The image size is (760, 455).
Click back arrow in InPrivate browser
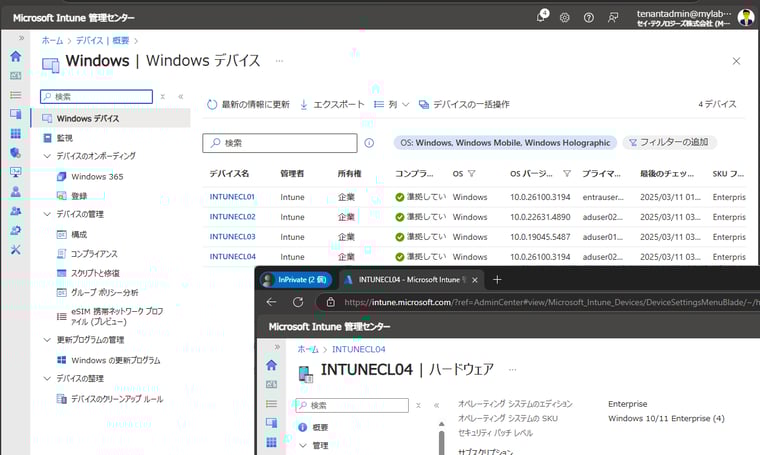(271, 302)
